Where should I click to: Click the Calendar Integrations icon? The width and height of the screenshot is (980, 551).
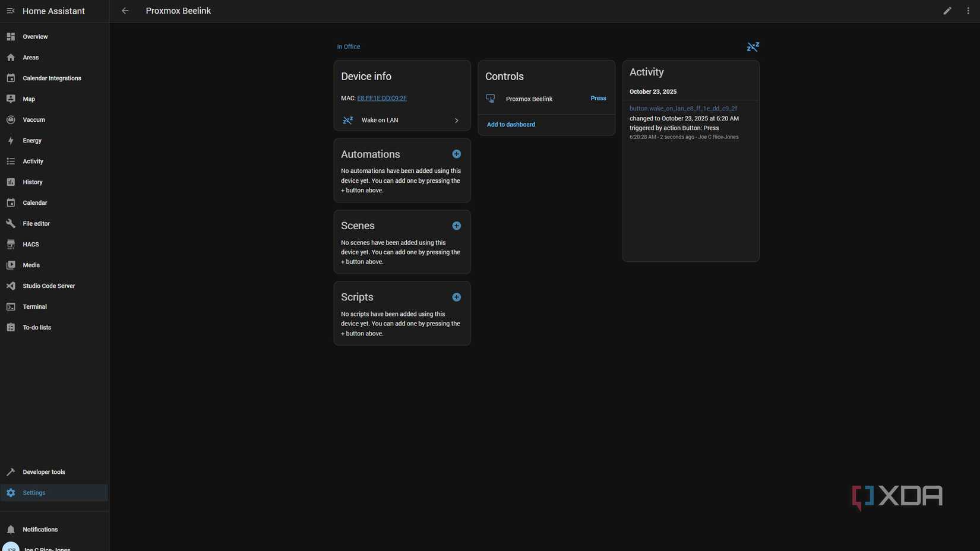coord(11,78)
